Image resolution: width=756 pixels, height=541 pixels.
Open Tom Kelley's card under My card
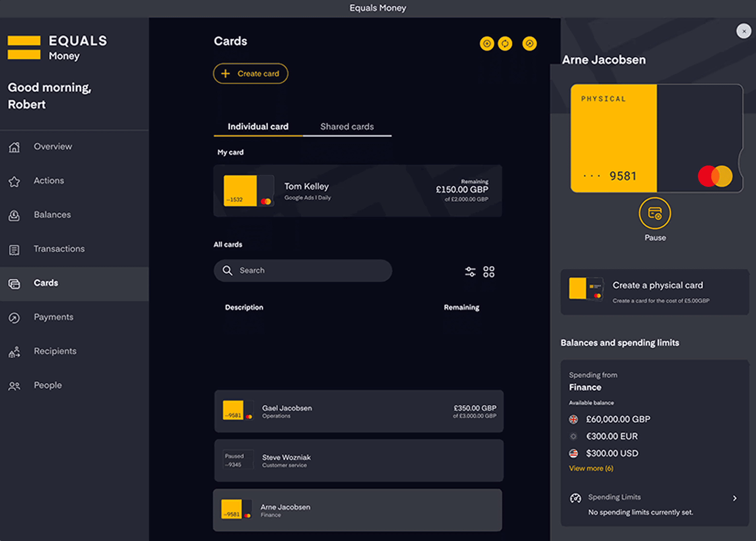click(358, 191)
